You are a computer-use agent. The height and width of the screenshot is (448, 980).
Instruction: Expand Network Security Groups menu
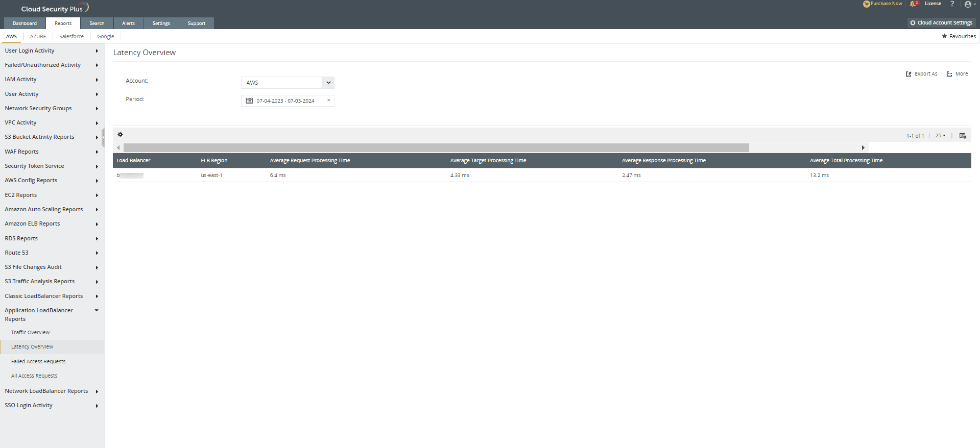(x=52, y=108)
